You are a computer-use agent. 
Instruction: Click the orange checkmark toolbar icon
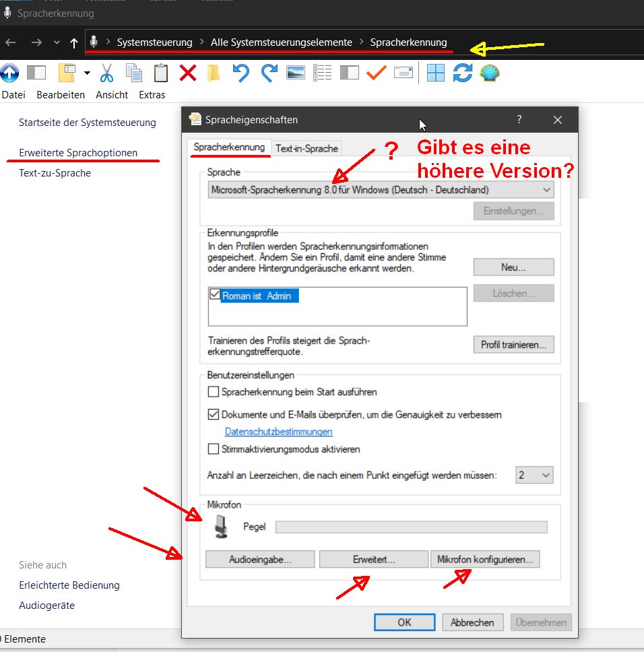pyautogui.click(x=377, y=73)
